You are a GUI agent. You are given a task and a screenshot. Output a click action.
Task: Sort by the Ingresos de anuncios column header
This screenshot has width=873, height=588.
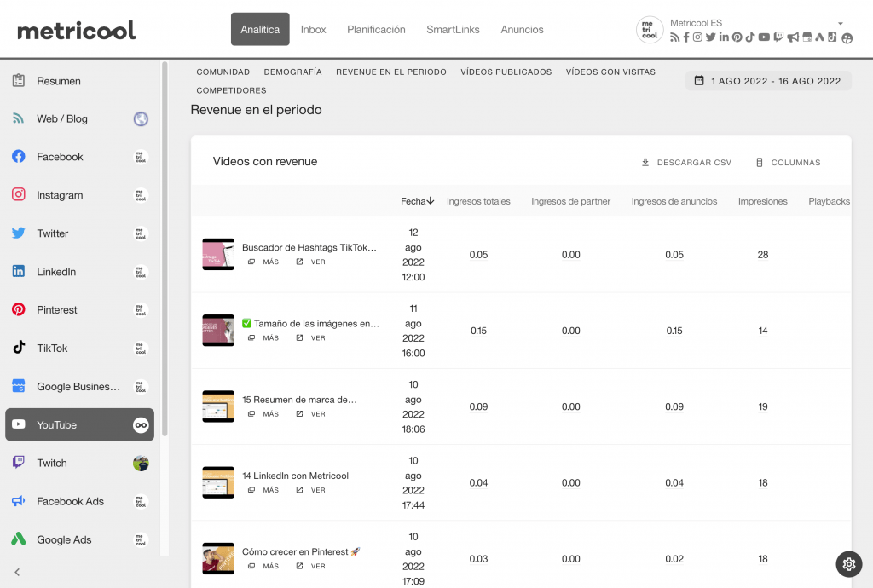click(674, 201)
